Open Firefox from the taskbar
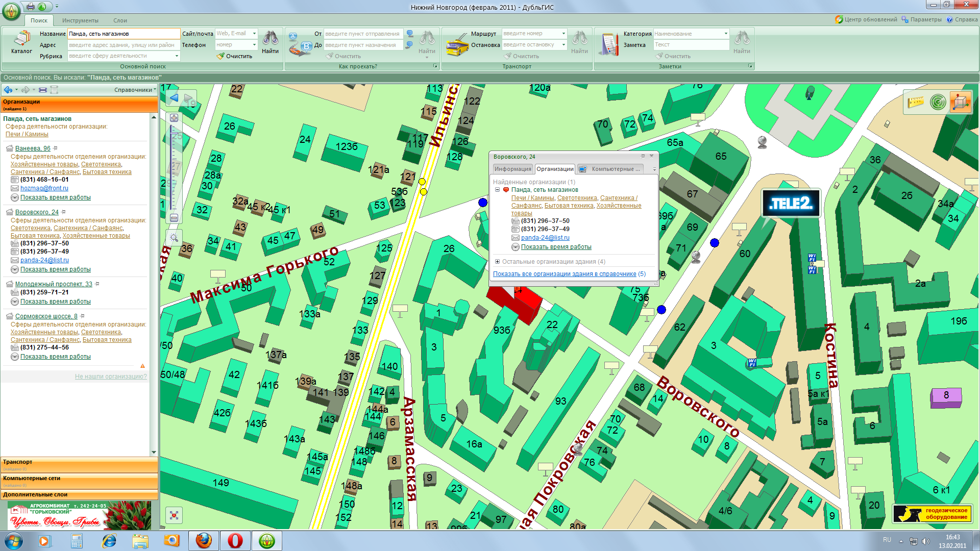 pos(204,541)
